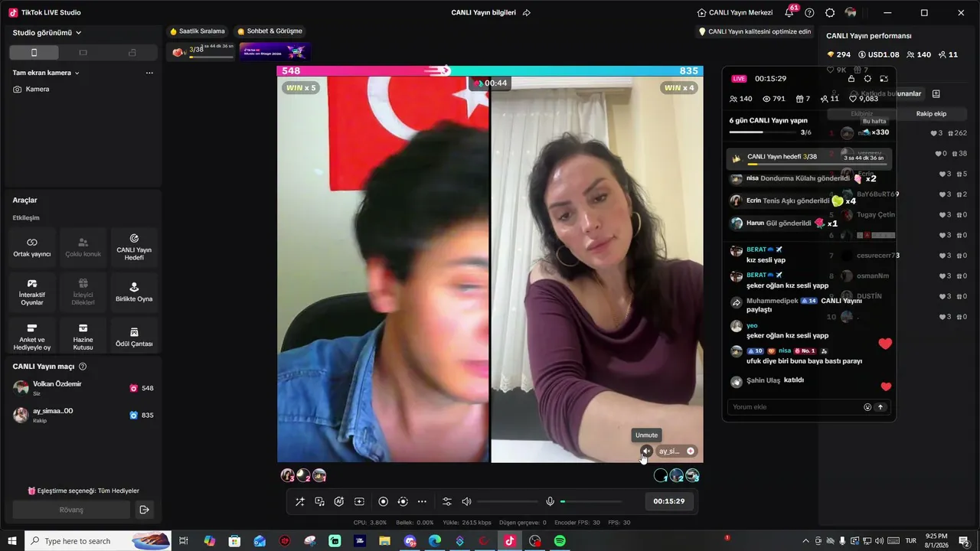980x551 pixels.
Task: Open the emoji picker in comment box
Action: coord(867,407)
